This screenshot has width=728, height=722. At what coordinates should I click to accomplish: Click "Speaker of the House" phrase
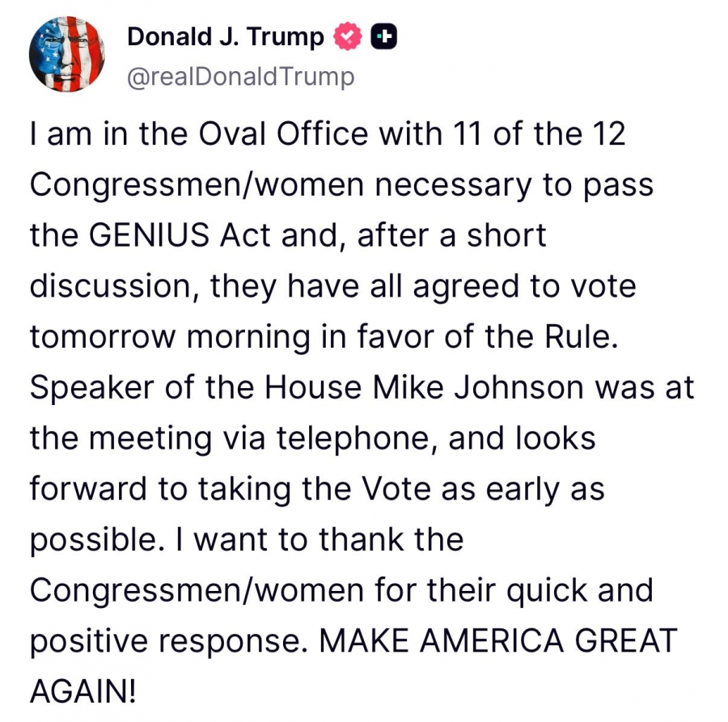196,387
